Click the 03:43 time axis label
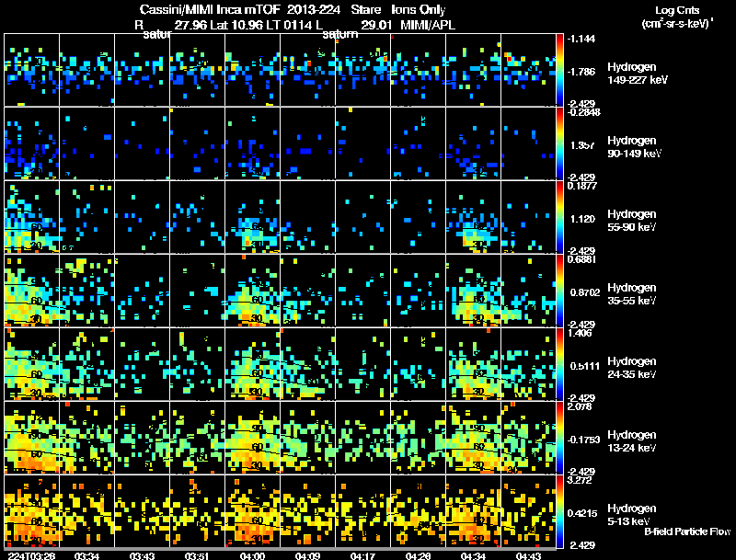 tap(142, 555)
